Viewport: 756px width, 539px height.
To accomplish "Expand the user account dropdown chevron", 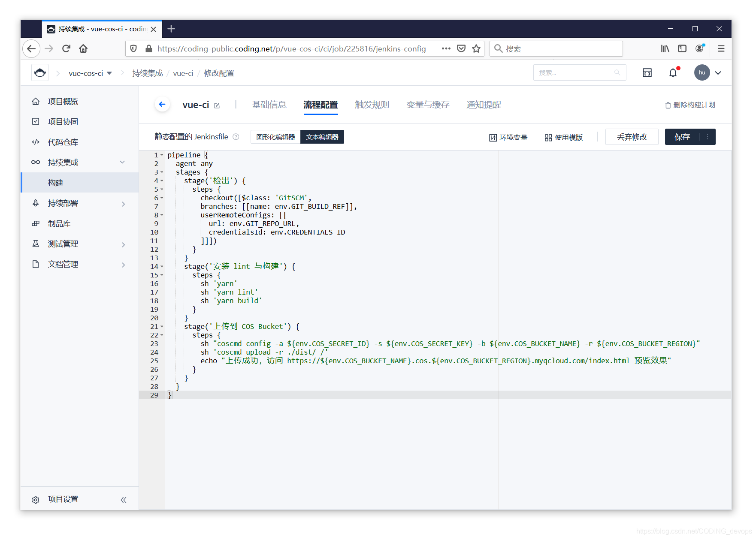I will coord(718,73).
